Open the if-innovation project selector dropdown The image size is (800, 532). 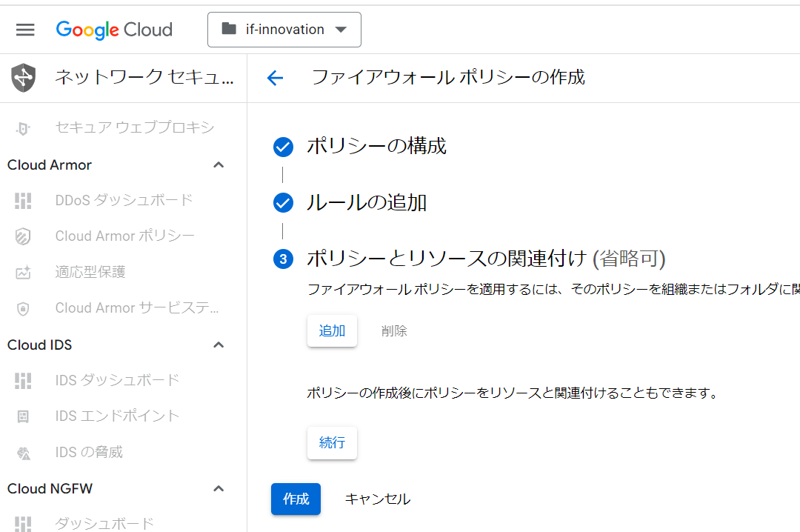pos(284,30)
